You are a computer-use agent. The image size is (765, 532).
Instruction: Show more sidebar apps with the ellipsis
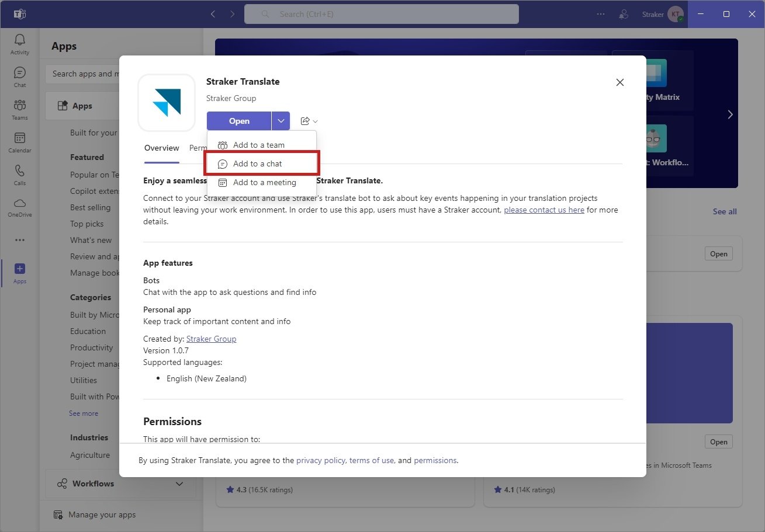(19, 239)
